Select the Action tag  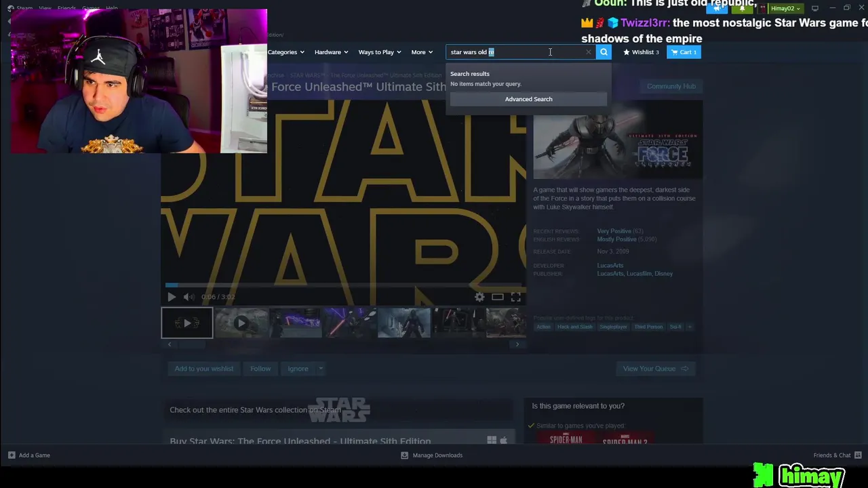[543, 327]
